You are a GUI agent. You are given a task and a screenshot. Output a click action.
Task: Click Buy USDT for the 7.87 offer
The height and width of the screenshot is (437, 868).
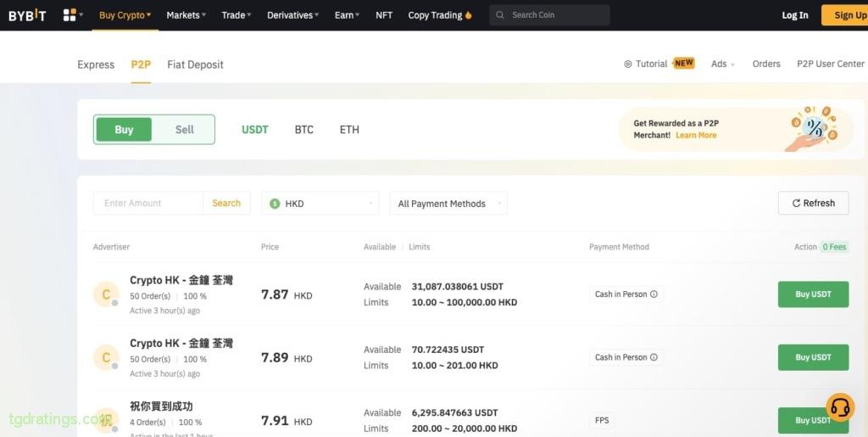tap(813, 294)
